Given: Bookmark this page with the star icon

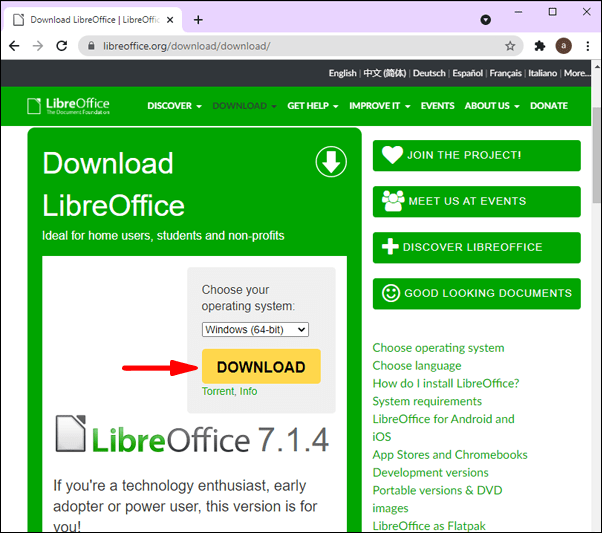Looking at the screenshot, I should 510,46.
